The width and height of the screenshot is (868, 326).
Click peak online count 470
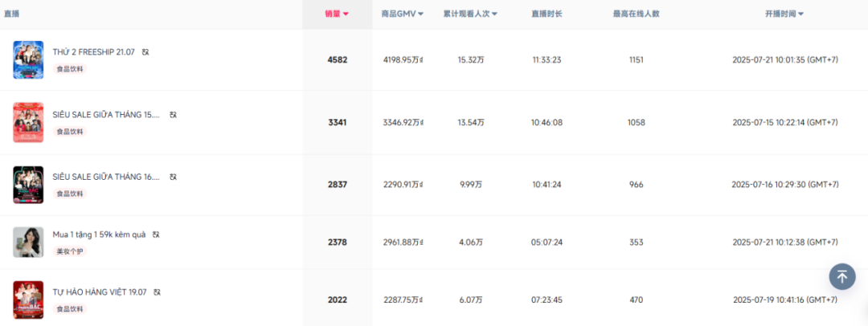[x=637, y=300]
